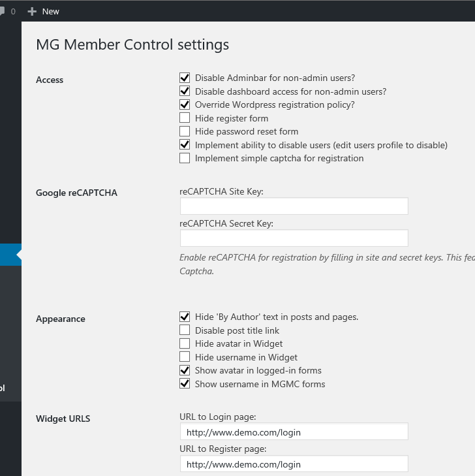Click the plus icon beside New
This screenshot has height=476, width=475.
coord(32,12)
